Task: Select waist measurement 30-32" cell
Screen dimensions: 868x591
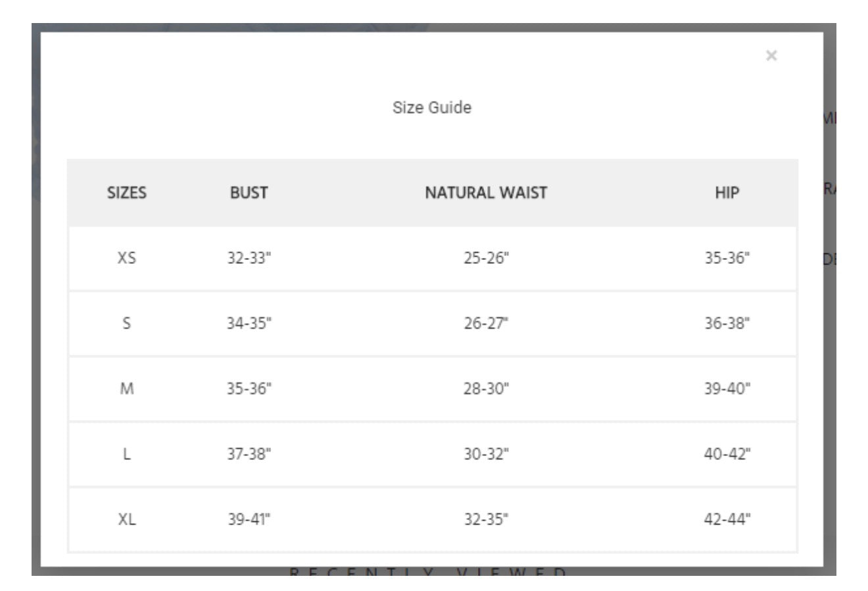Action: coord(486,453)
